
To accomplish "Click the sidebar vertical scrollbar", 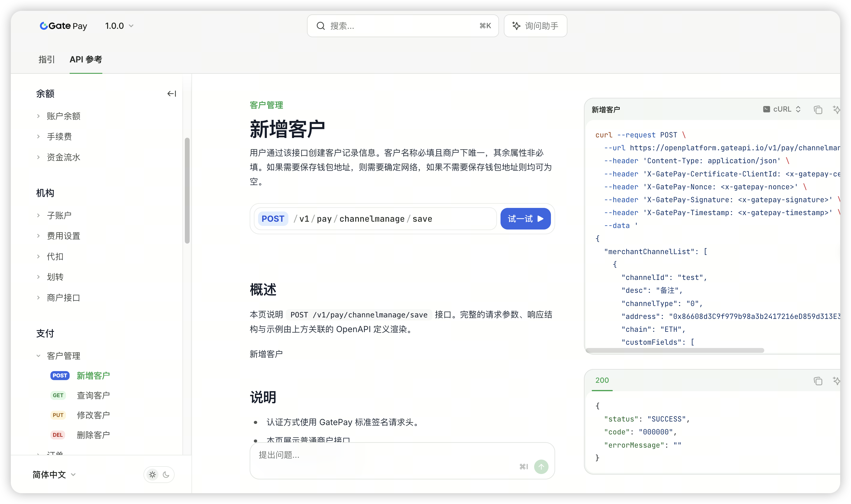I will [x=187, y=190].
